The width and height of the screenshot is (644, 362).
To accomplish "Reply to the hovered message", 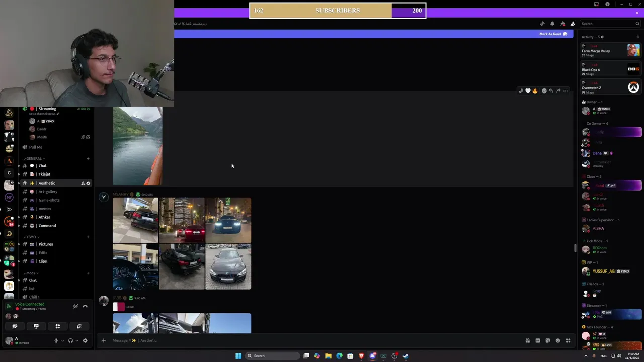I will pos(551,91).
